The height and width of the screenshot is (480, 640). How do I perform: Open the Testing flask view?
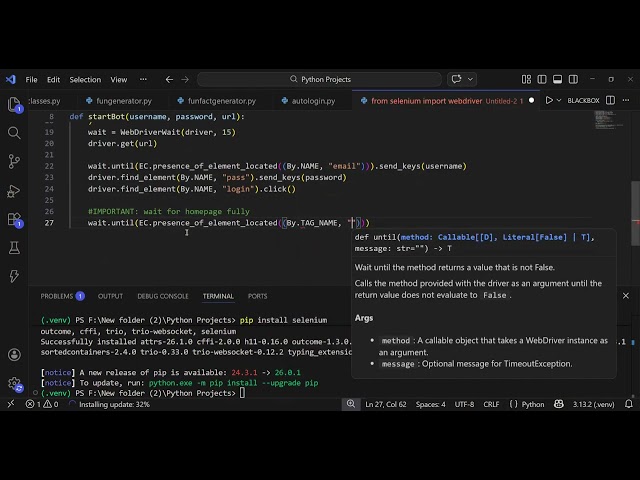14,247
